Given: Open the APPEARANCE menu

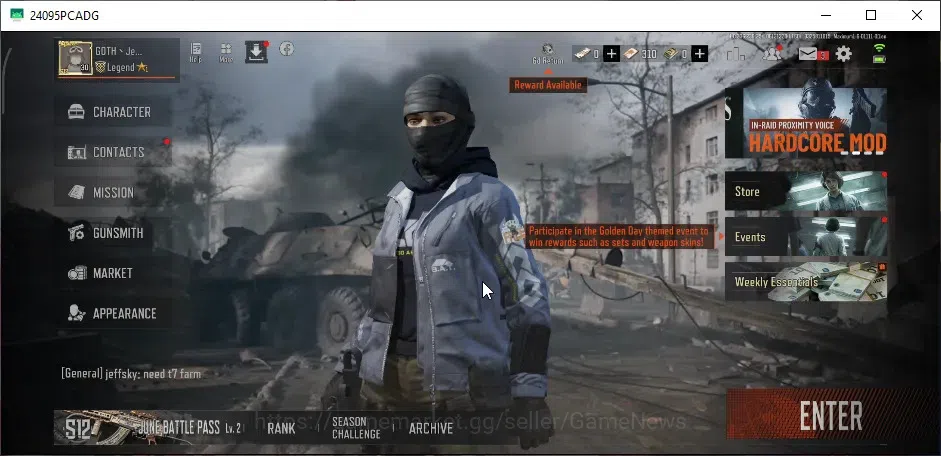Looking at the screenshot, I should [113, 313].
